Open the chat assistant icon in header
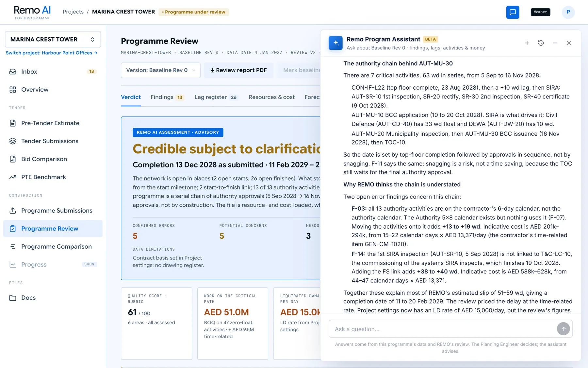 coord(513,12)
